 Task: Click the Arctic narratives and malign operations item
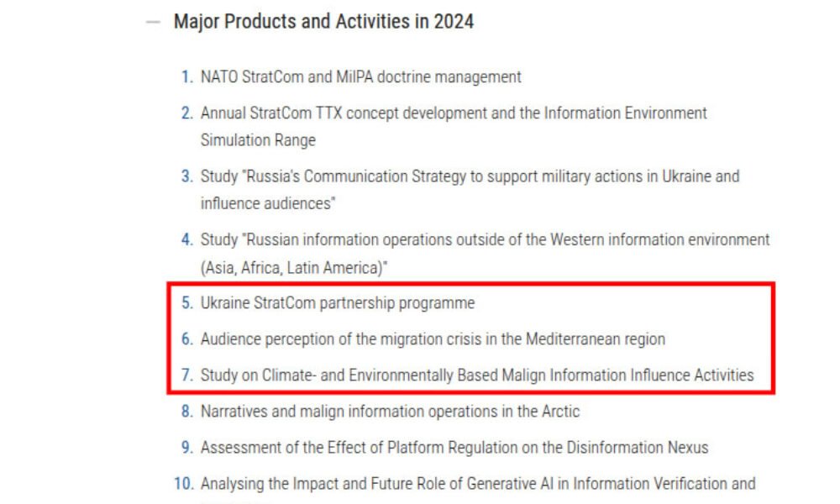point(390,412)
